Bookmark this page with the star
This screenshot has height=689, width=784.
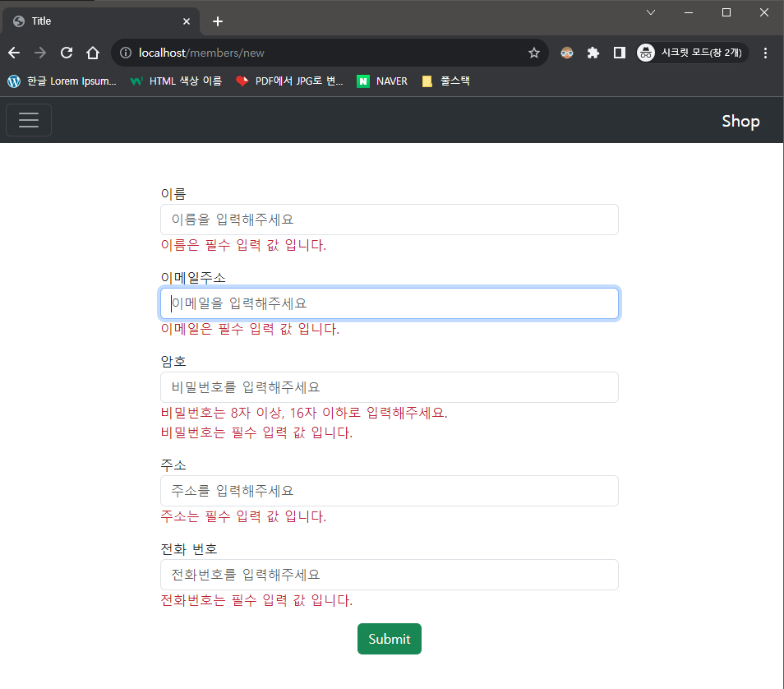tap(534, 53)
